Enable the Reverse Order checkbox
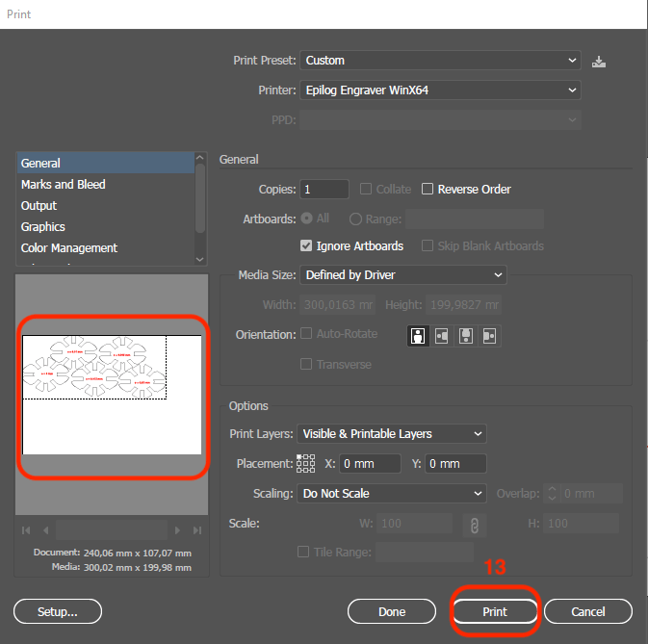Viewport: 648px width, 644px height. (428, 190)
